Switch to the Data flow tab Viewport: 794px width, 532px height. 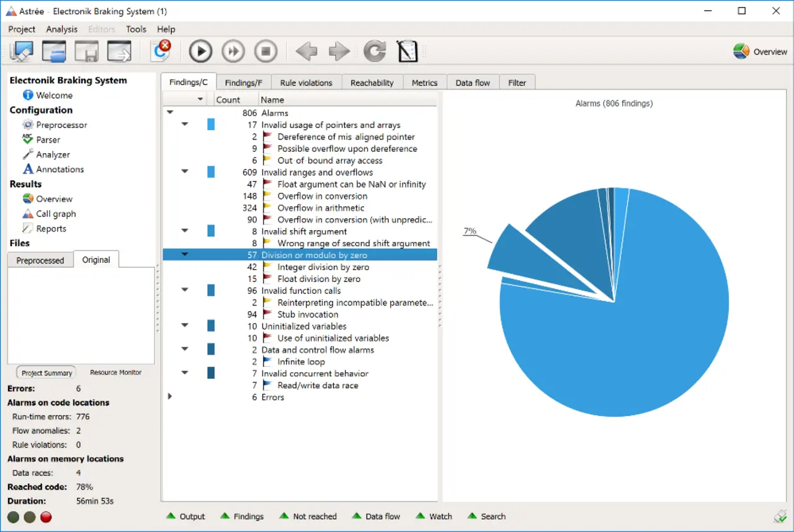(x=473, y=82)
